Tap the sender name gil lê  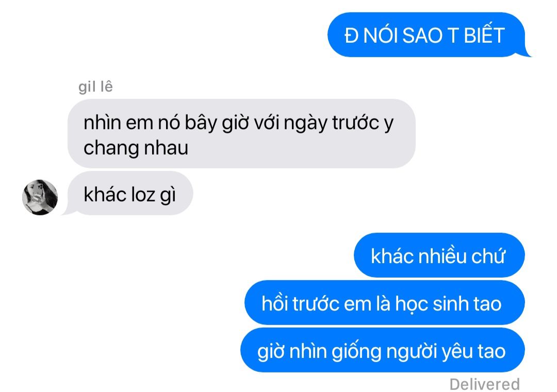(95, 87)
